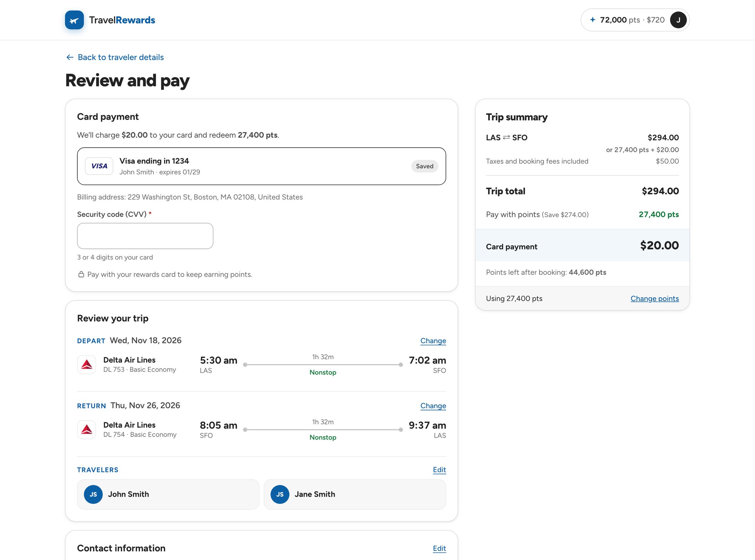Go back to traveler details

tap(115, 57)
